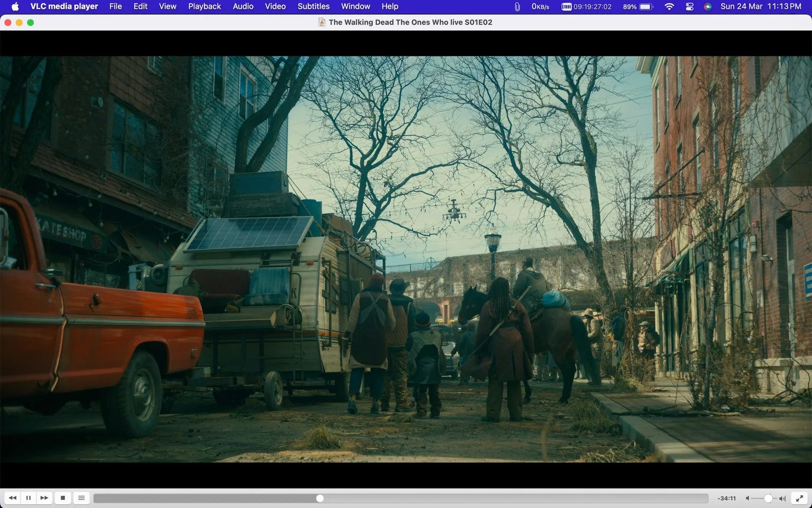
Task: Click the Wi-Fi status icon
Action: coord(669,6)
